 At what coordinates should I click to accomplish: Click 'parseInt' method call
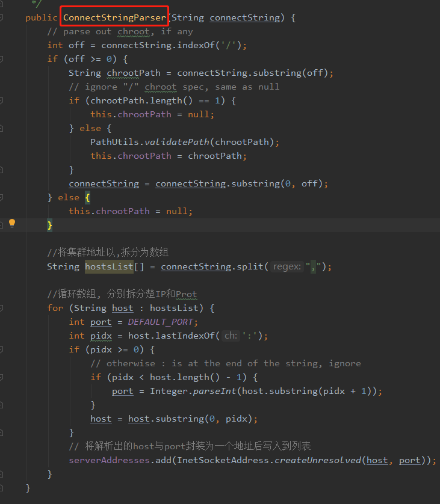[214, 391]
